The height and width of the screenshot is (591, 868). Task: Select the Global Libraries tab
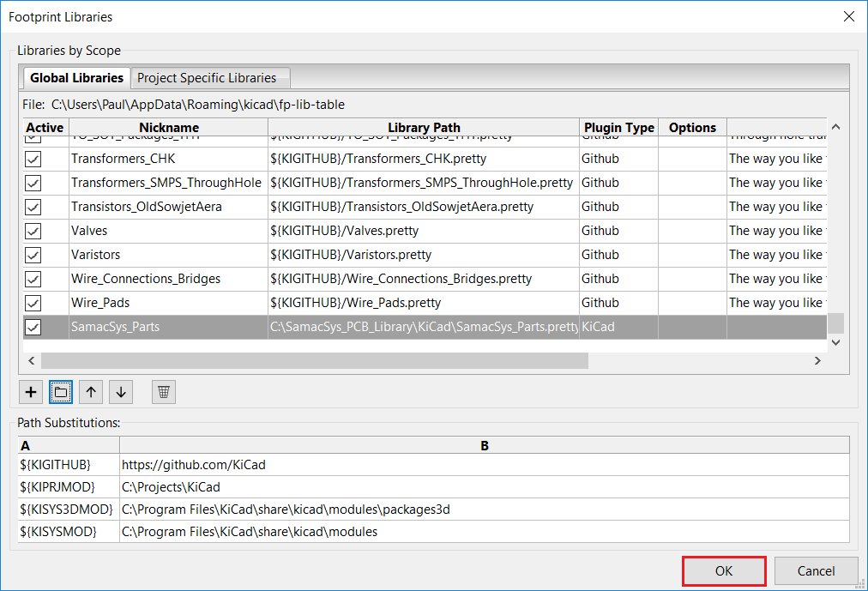(x=76, y=78)
